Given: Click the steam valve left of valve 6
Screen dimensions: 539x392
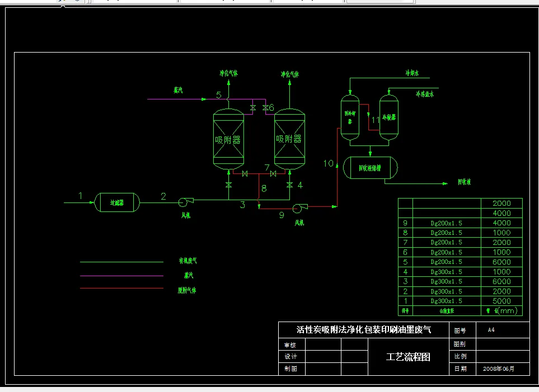Looking at the screenshot, I should (253, 108).
